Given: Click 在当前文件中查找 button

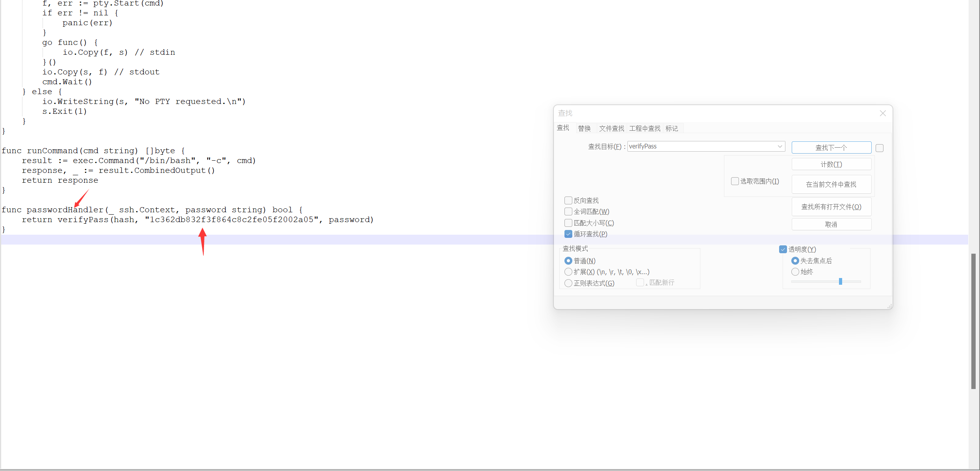Looking at the screenshot, I should point(831,184).
